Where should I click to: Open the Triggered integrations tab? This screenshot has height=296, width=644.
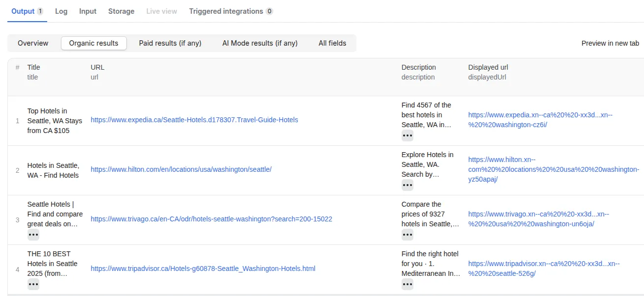(231, 11)
